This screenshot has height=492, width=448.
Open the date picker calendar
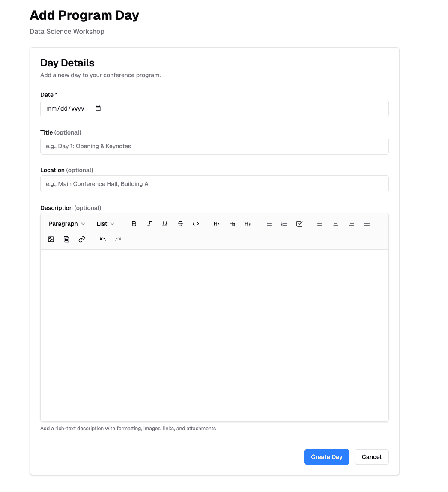pyautogui.click(x=98, y=108)
